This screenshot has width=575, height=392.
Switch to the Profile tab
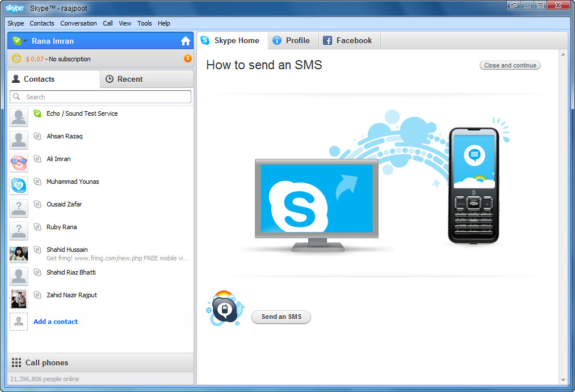[293, 40]
